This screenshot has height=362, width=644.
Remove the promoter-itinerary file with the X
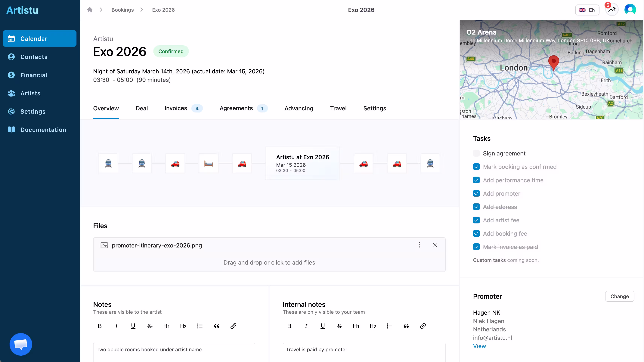point(435,245)
